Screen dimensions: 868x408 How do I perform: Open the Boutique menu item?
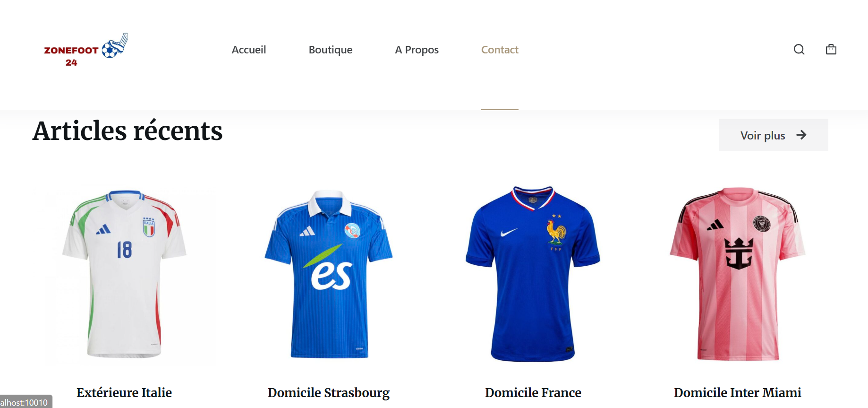pos(331,50)
